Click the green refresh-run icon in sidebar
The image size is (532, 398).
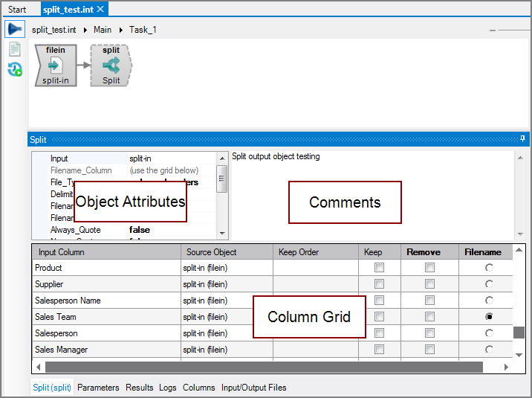point(14,70)
